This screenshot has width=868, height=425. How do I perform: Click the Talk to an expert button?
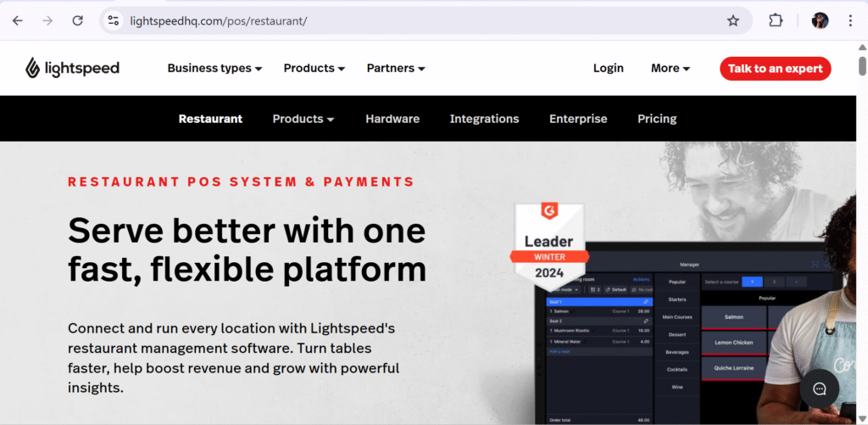[x=775, y=69]
